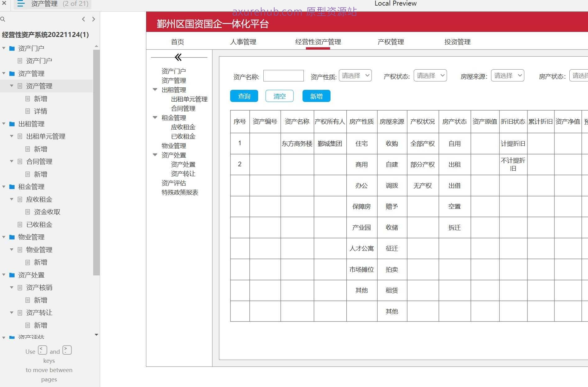This screenshot has width=588, height=387.
Task: Toggle the page list hamburger icon
Action: [x=21, y=4]
